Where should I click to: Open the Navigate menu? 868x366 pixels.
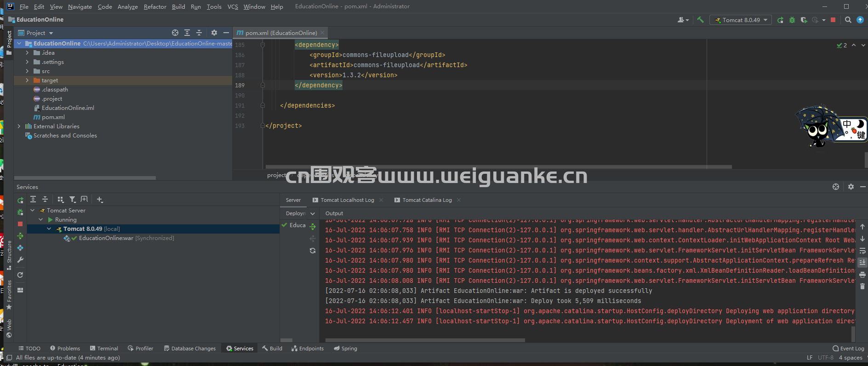[x=80, y=6]
